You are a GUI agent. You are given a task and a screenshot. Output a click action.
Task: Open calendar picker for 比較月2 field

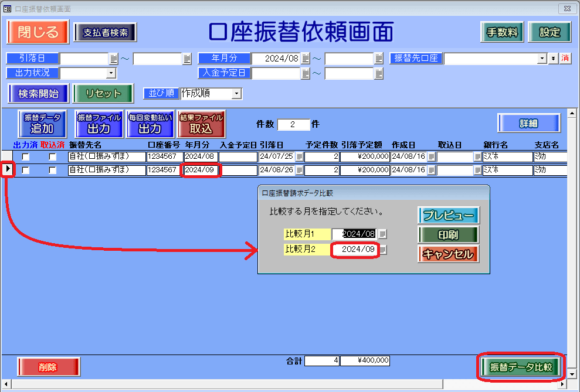coord(383,250)
